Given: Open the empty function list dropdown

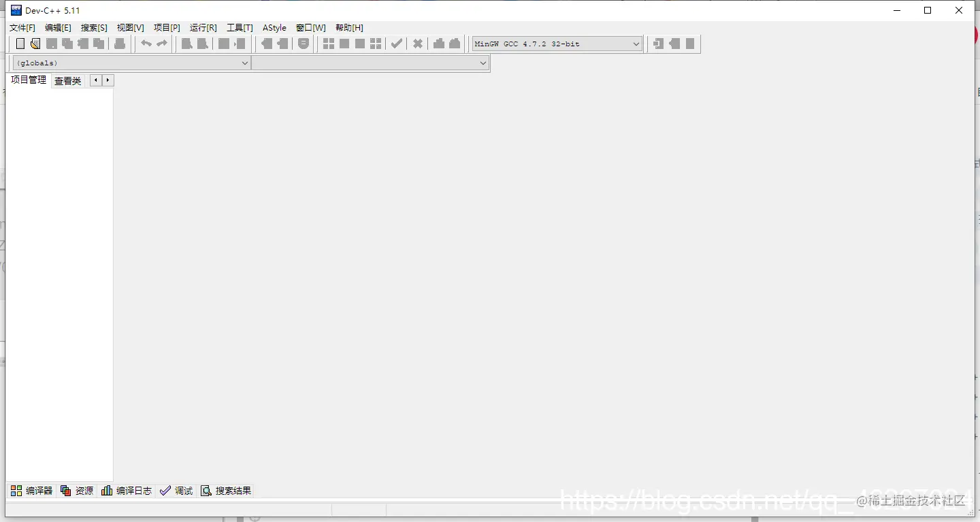Looking at the screenshot, I should pyautogui.click(x=370, y=63).
